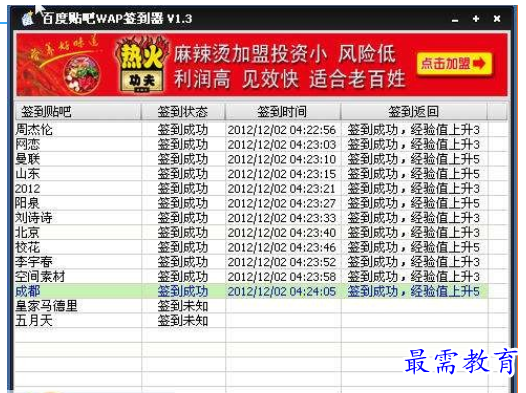Sort by 签到贴吧 column header
The height and width of the screenshot is (393, 526).
[78, 111]
